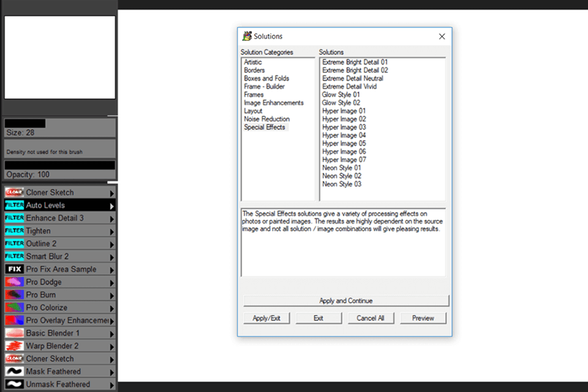Select Hyper Image 07 solution
The width and height of the screenshot is (588, 392).
click(344, 159)
